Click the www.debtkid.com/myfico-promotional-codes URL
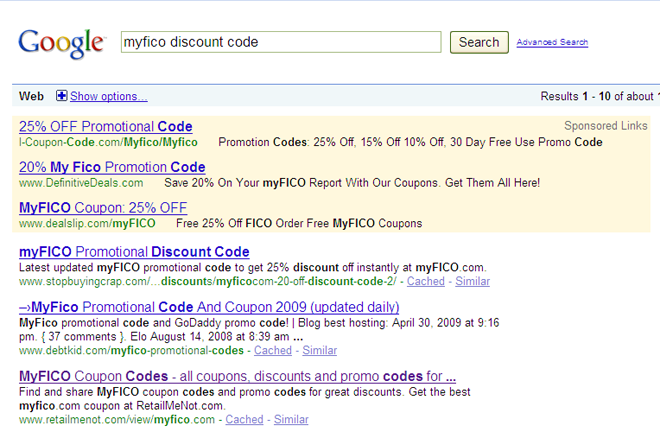The width and height of the screenshot is (660, 432). 131,350
